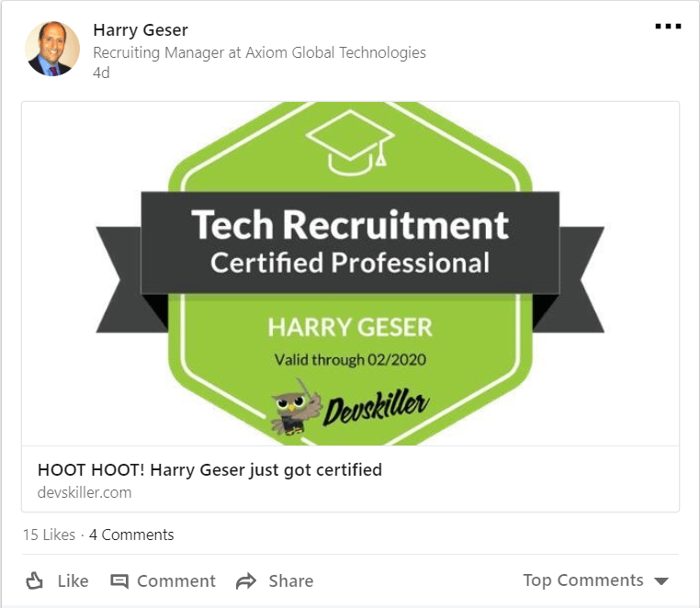Visit the devskiller.com source link
This screenshot has height=608, width=700.
pos(85,492)
